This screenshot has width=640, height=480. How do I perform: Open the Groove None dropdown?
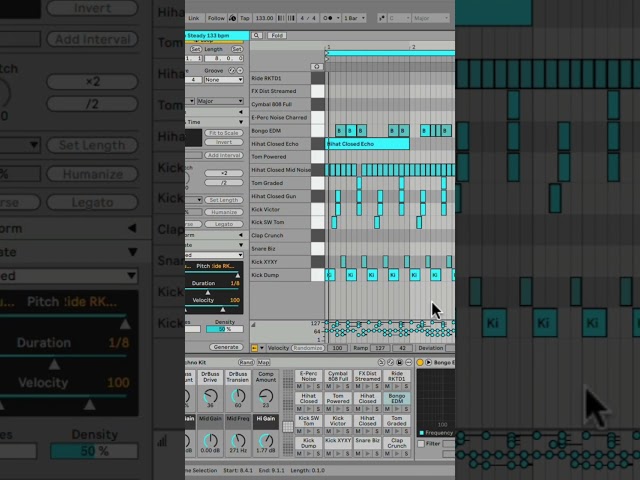click(224, 80)
